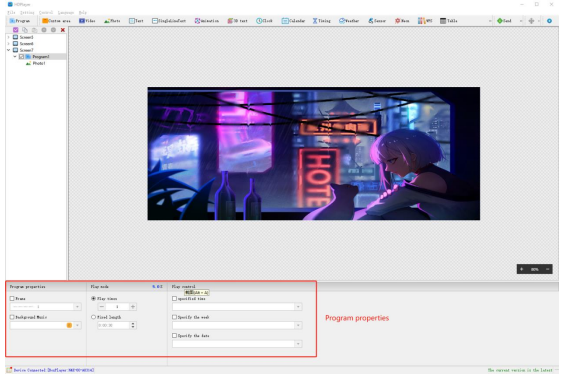Open the File menu
Screen dimensions: 566x380
(11, 13)
